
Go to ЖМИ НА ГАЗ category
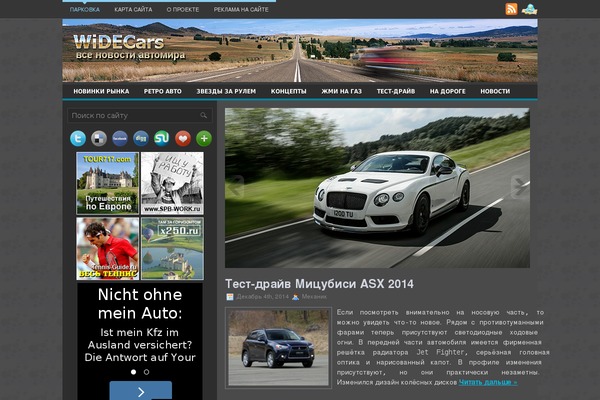click(341, 91)
